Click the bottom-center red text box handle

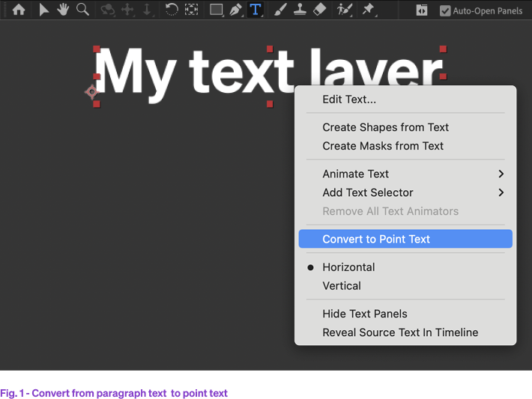pyautogui.click(x=270, y=104)
